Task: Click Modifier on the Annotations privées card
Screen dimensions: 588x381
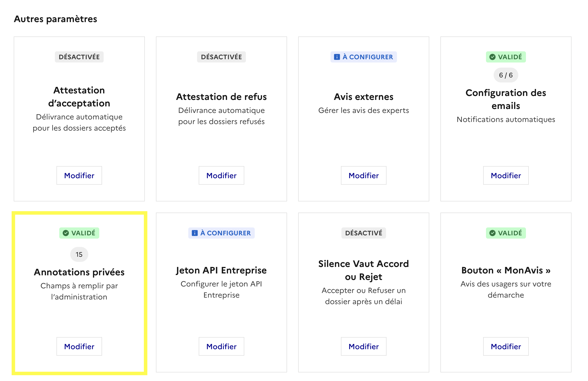Action: (x=79, y=346)
